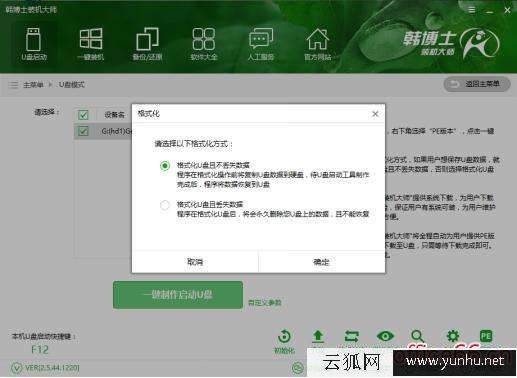The height and width of the screenshot is (378, 517).
Task: Click the round icon in status bar
Action: point(297,368)
